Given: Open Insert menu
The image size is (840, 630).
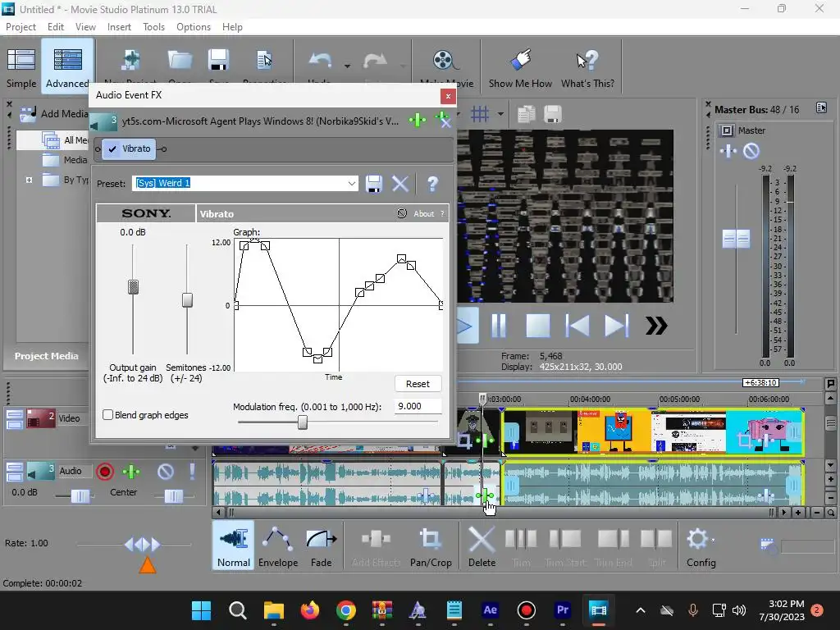Looking at the screenshot, I should click(x=119, y=27).
